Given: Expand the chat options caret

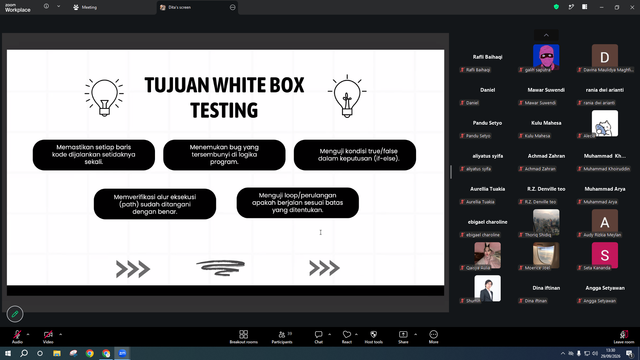Looking at the screenshot, I should (x=329, y=334).
